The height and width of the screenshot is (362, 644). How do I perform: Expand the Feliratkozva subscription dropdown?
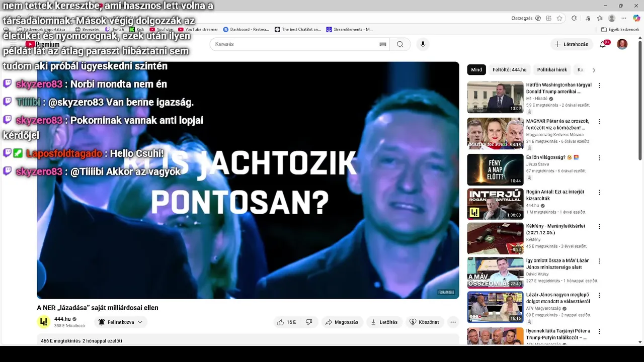pyautogui.click(x=120, y=322)
